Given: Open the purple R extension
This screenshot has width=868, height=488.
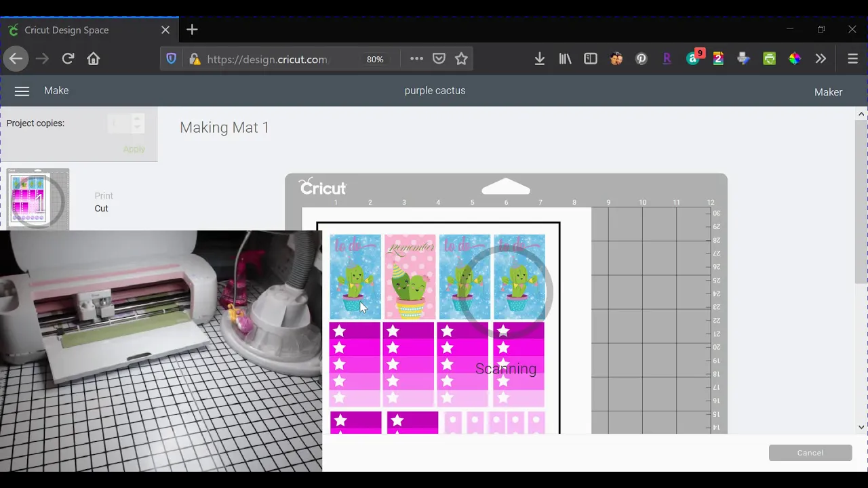Looking at the screenshot, I should (667, 59).
